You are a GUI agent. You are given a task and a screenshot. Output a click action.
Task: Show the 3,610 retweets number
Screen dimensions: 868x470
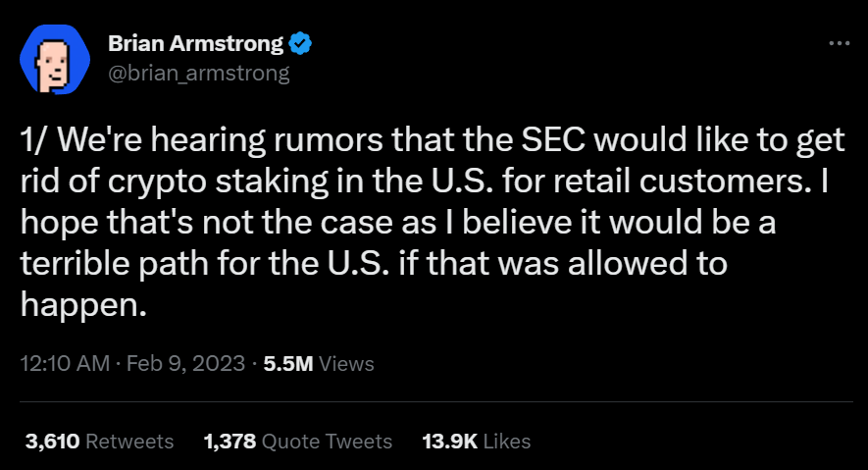pos(53,442)
